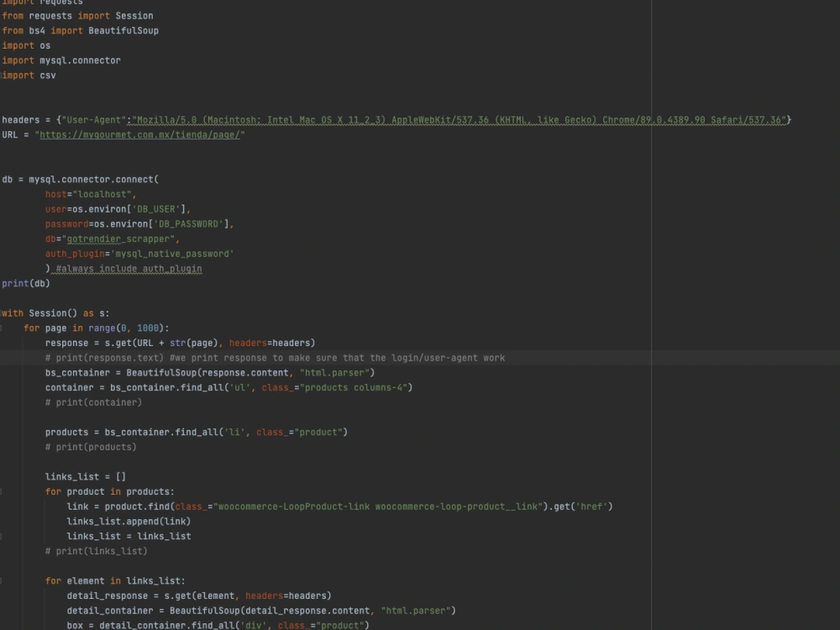Click the 'DB_USER' environment key
Screen dimensions: 840x630
click(156, 209)
